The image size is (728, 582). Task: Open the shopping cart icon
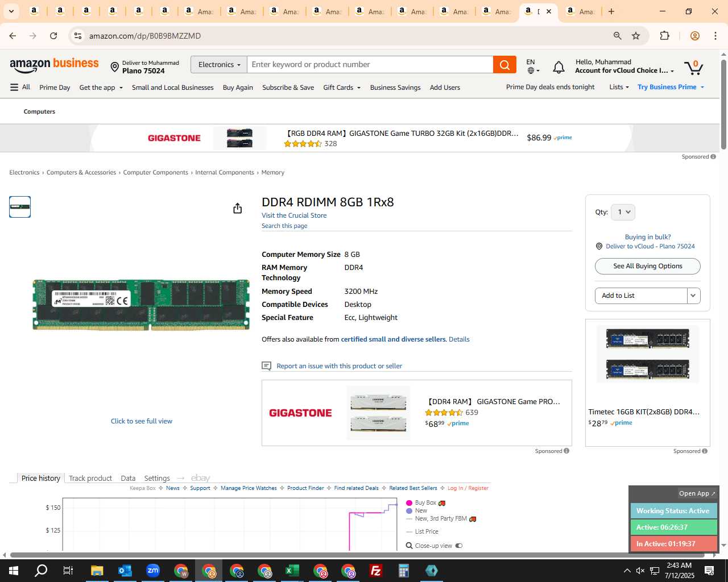(694, 67)
